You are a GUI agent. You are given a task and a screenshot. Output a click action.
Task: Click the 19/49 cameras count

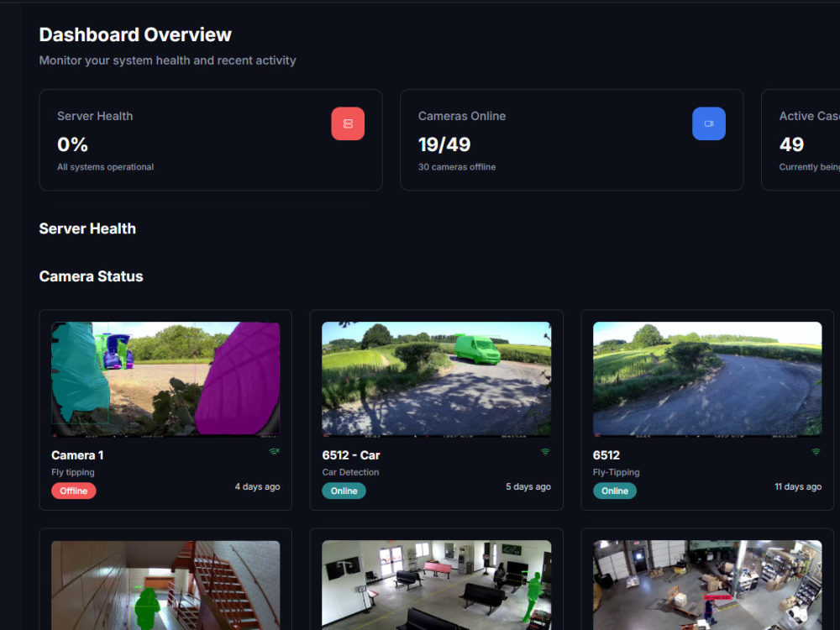click(444, 144)
